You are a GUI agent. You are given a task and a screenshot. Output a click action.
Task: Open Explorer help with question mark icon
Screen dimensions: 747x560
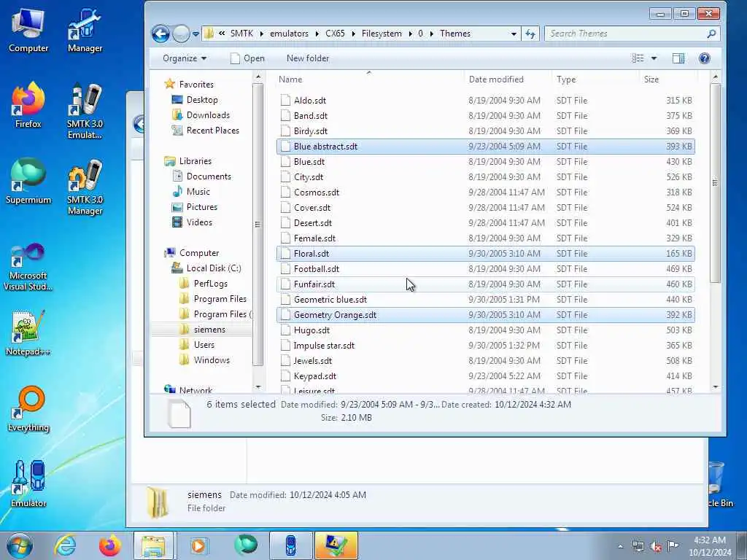[x=704, y=58]
